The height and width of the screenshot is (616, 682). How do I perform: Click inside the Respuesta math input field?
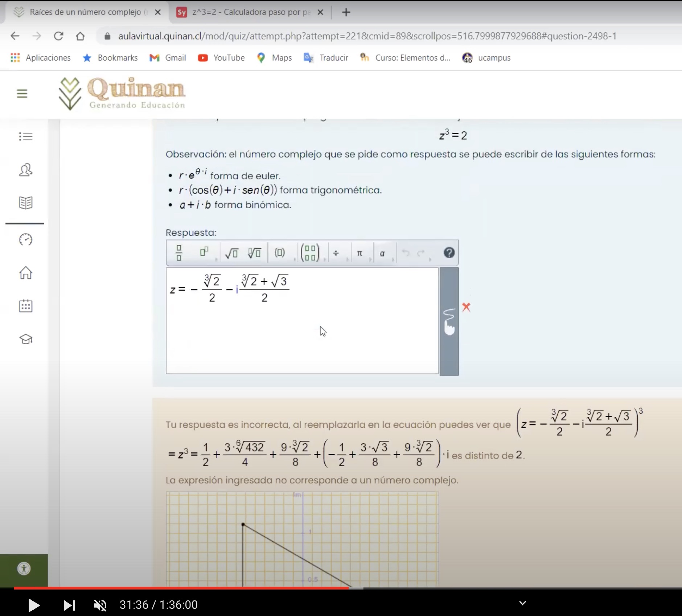(x=302, y=321)
